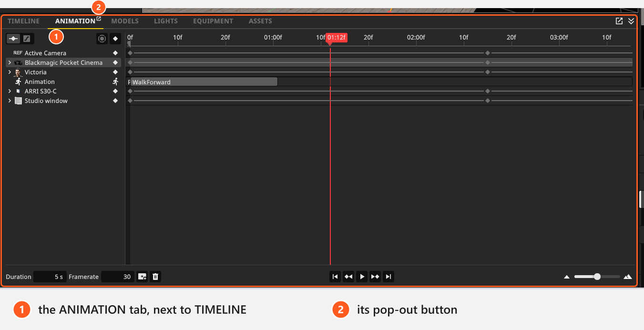Collapse the bottom panel with the double chevron
644x330 pixels.
click(x=631, y=21)
